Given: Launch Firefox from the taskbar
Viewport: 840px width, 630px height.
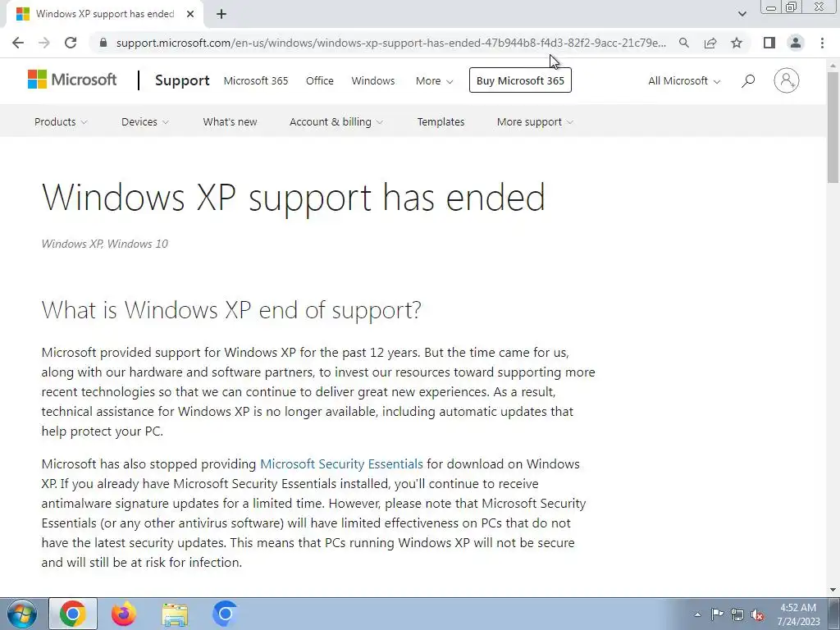Looking at the screenshot, I should point(123,614).
